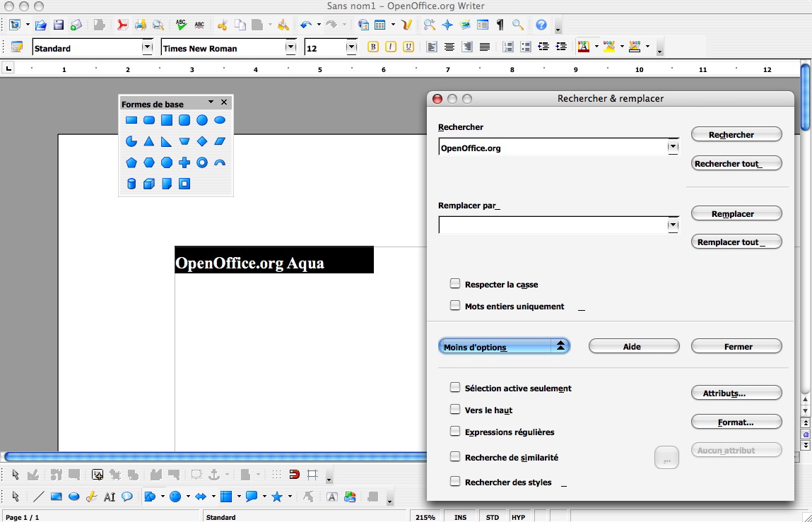Click the Fermer button

736,346
